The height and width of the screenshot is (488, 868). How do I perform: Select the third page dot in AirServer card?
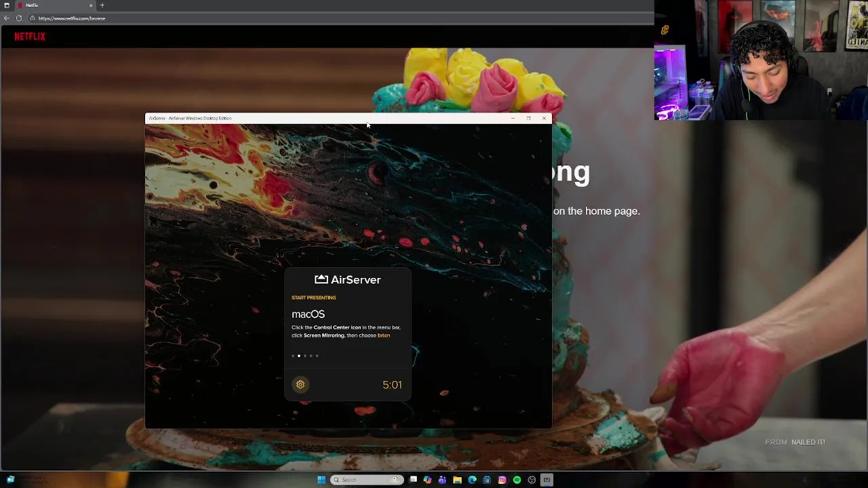click(305, 356)
